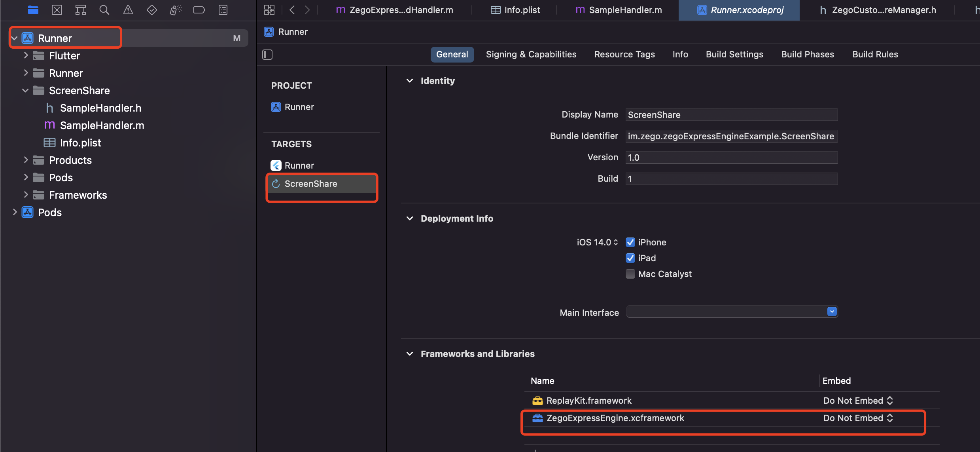The width and height of the screenshot is (980, 452).
Task: Open the Debug navigator spray icon
Action: pos(176,10)
